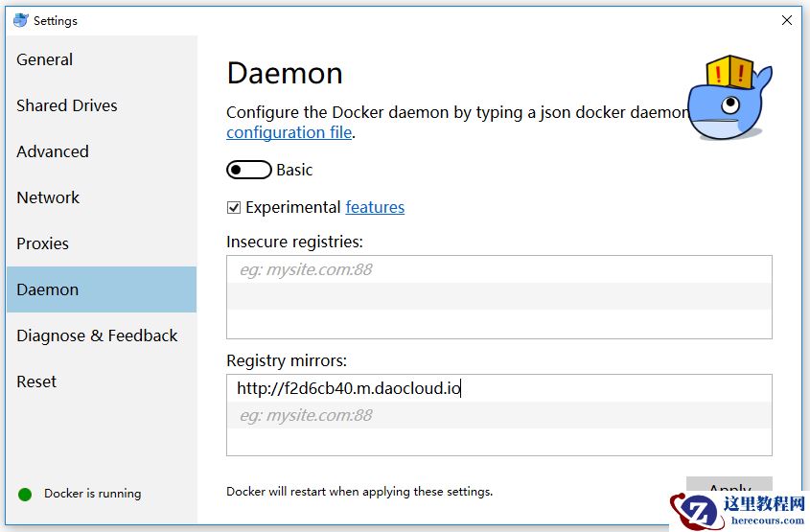
Task: Uncheck the Experimental features checkbox
Action: [x=234, y=207]
